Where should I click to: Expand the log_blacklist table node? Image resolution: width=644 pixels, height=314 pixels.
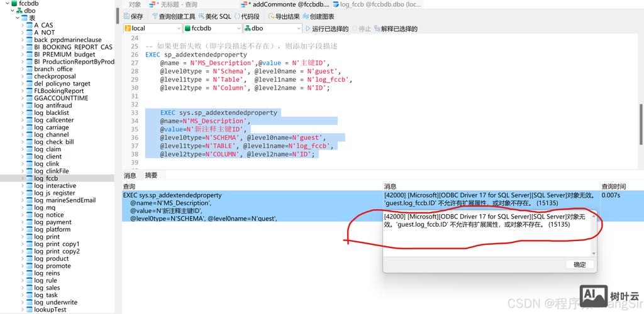(x=22, y=113)
